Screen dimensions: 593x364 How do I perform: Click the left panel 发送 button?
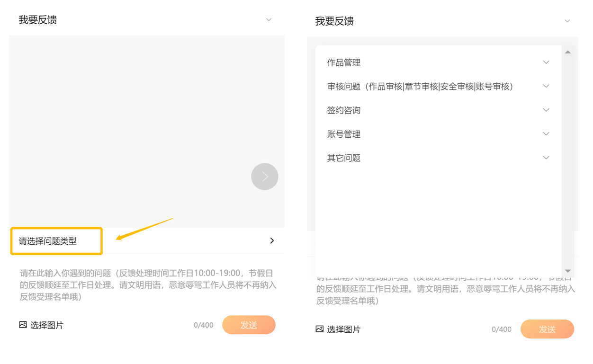[249, 325]
